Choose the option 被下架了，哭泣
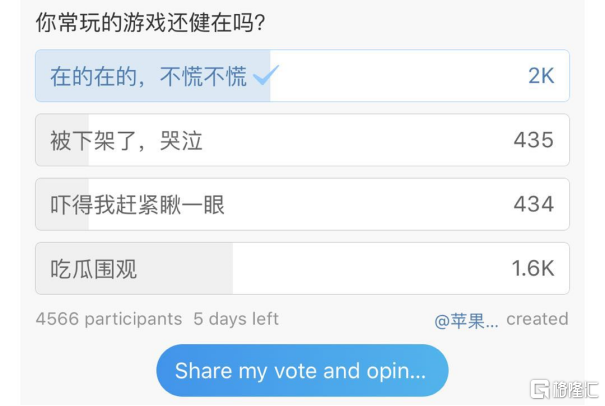605x406 pixels. (x=302, y=140)
